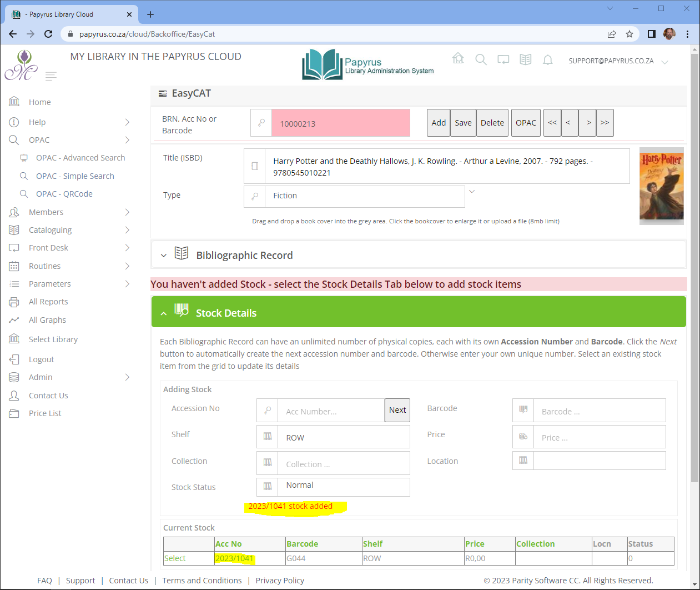700x590 pixels.
Task: Open the Privacy Policy footer link
Action: tap(280, 581)
